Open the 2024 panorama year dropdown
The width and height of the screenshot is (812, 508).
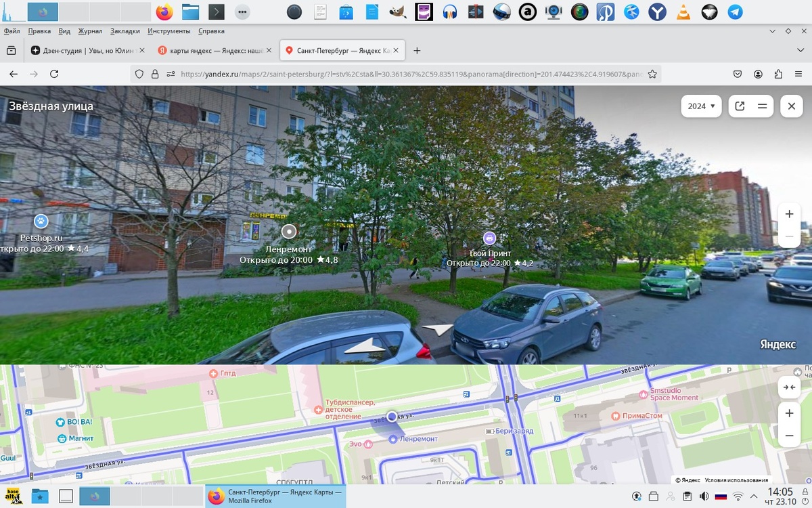tap(701, 106)
